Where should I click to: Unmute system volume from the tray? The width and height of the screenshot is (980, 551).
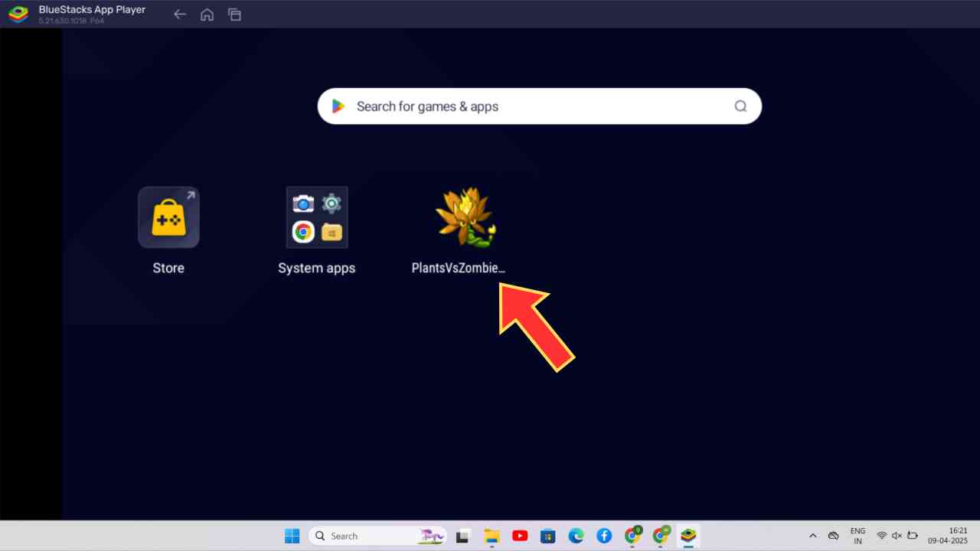tap(897, 536)
